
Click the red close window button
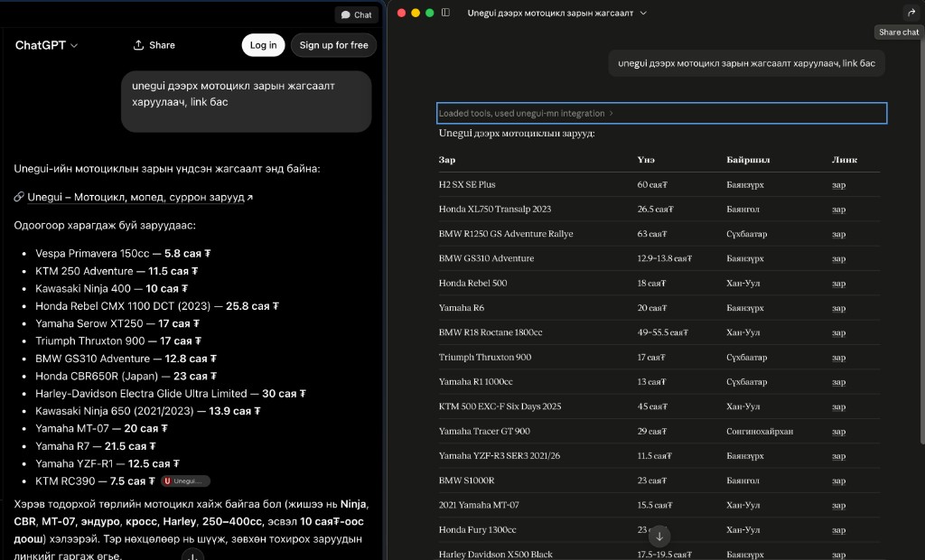tap(401, 13)
